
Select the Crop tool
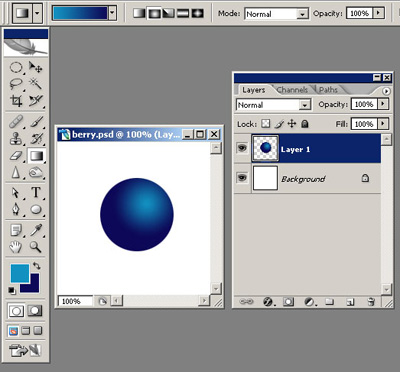pyautogui.click(x=16, y=100)
